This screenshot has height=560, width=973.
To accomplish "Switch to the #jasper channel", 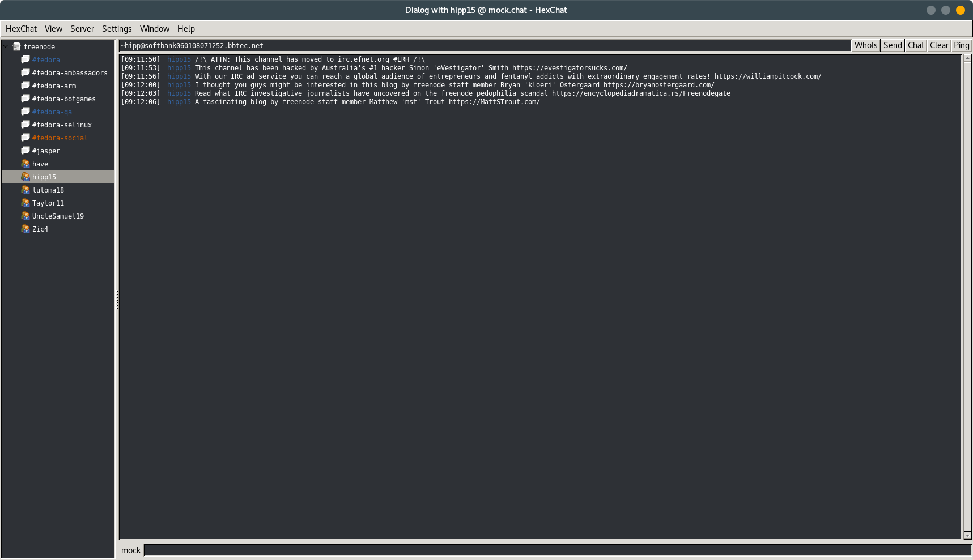I will coord(46,151).
